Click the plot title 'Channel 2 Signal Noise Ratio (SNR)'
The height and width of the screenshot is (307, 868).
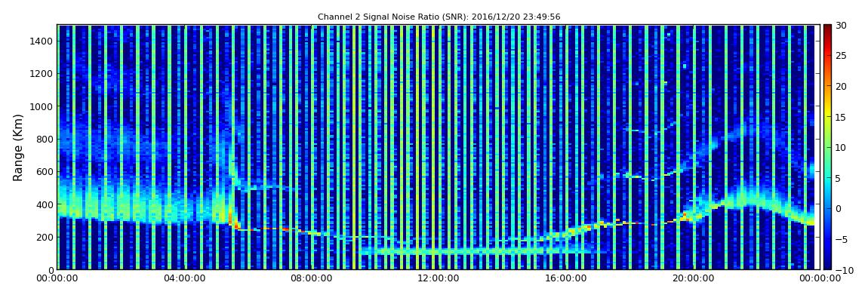coord(439,17)
